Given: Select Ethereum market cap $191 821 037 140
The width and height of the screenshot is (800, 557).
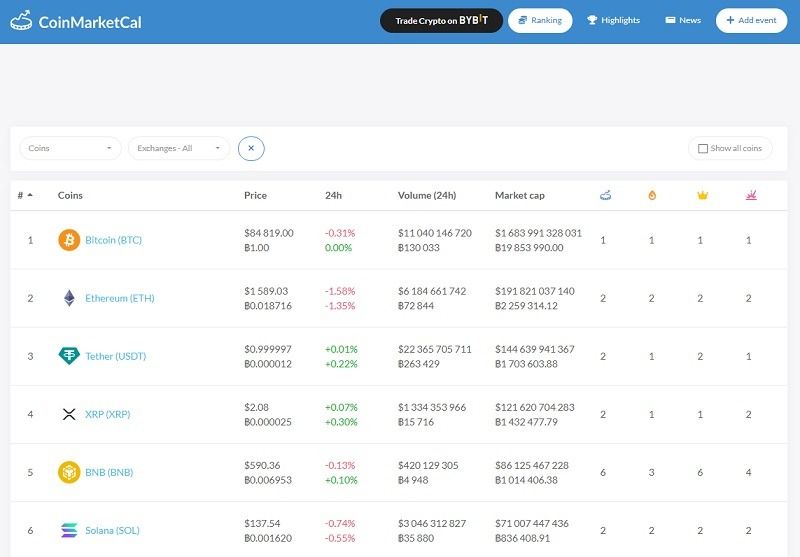Looking at the screenshot, I should [535, 291].
